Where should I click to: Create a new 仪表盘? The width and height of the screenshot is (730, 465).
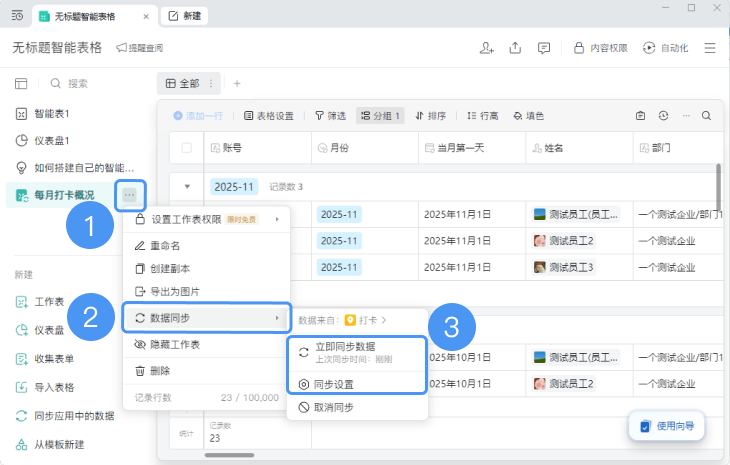tap(40, 330)
